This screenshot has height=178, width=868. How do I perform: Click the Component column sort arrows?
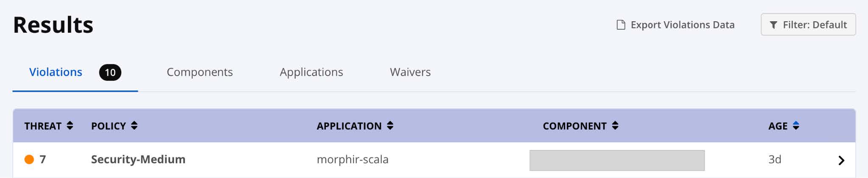click(615, 126)
